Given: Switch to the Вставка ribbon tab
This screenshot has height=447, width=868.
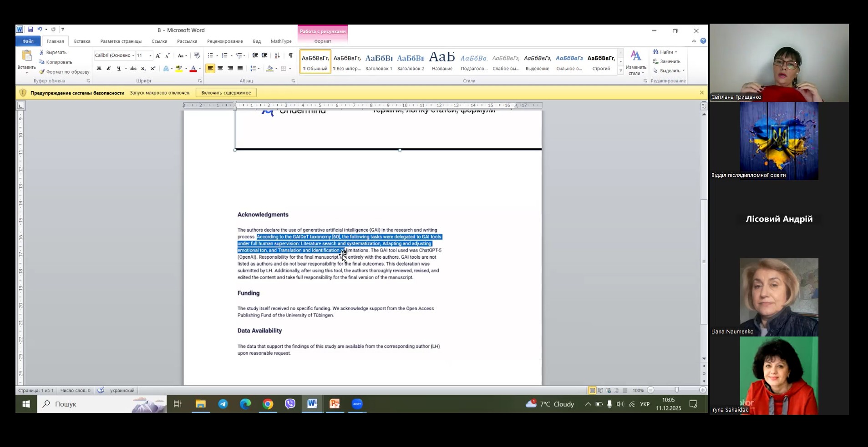Looking at the screenshot, I should click(82, 41).
